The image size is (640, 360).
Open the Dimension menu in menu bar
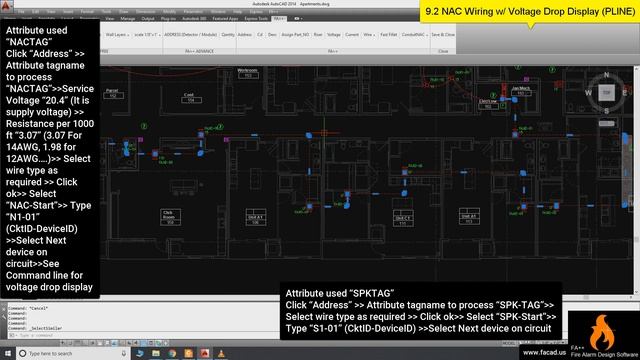[145, 12]
